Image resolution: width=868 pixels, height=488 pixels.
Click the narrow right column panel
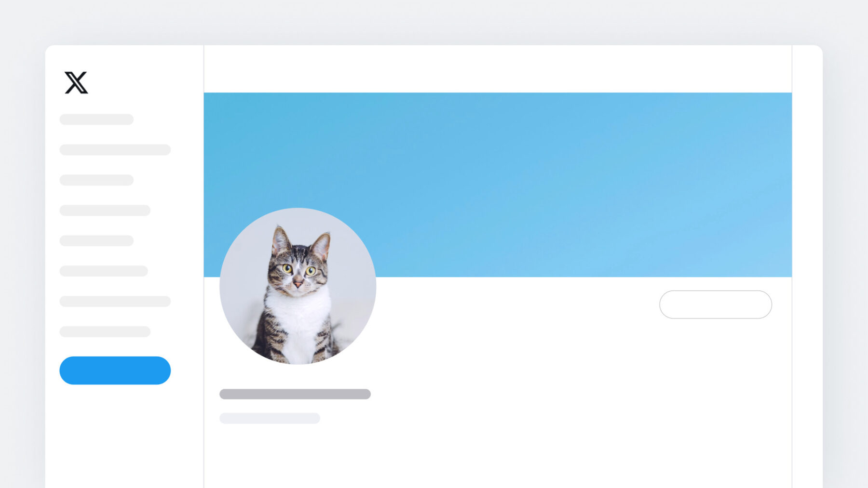[x=807, y=266]
